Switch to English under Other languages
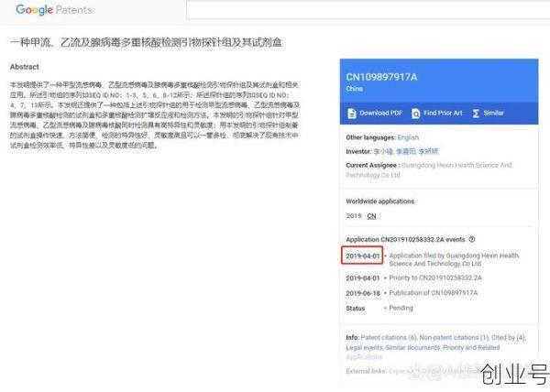 [x=408, y=137]
